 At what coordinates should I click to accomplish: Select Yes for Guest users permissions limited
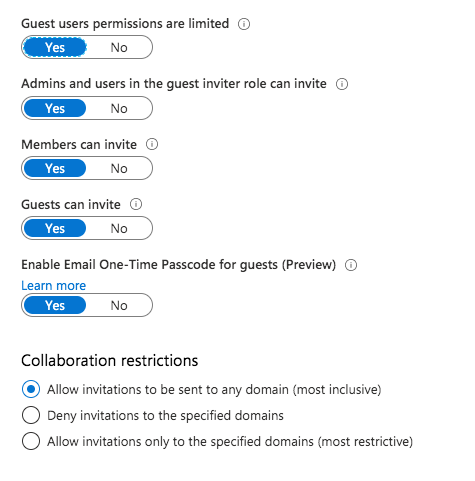coord(55,47)
